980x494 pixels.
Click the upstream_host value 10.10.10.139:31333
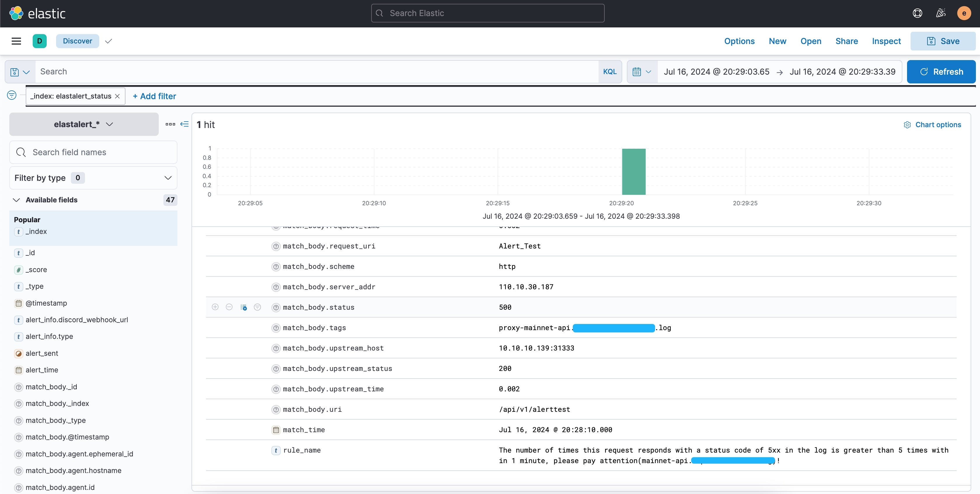[x=536, y=348]
